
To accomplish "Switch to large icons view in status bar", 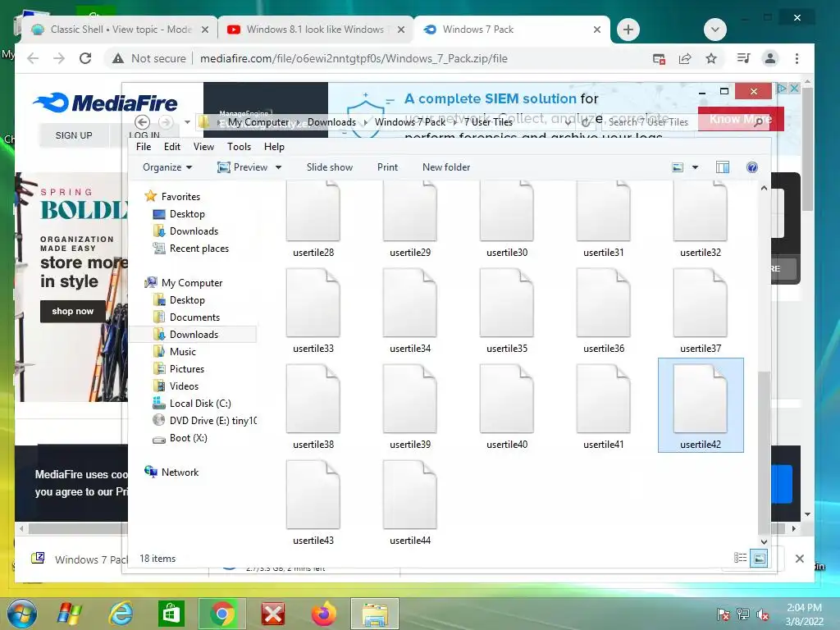I will click(759, 558).
